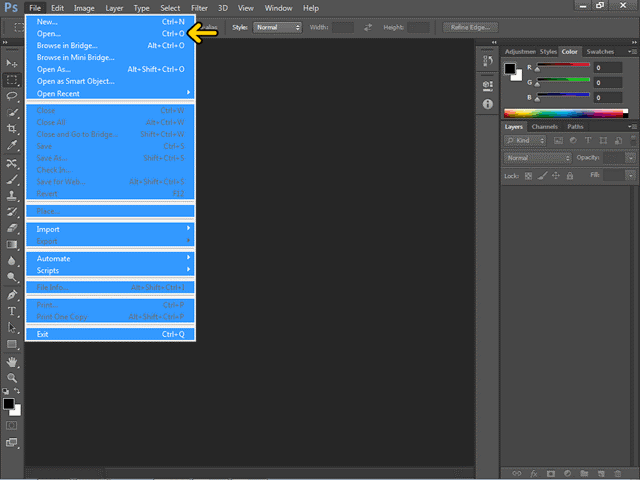
Task: Toggle lock all
Action: 570,176
